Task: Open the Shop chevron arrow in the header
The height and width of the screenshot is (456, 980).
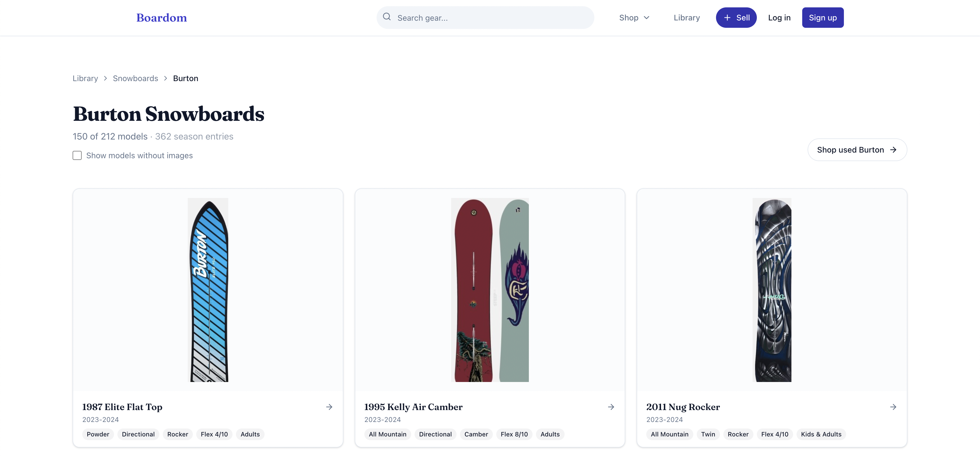Action: tap(647, 18)
